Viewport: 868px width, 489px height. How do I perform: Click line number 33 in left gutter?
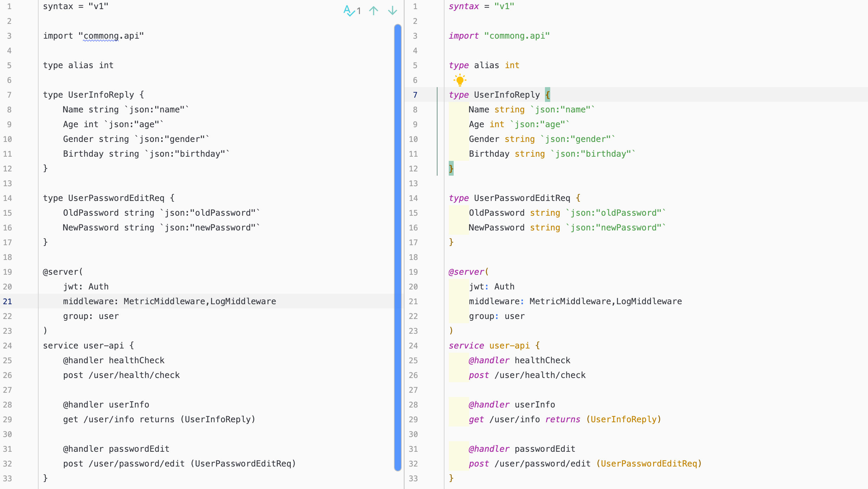coord(8,478)
